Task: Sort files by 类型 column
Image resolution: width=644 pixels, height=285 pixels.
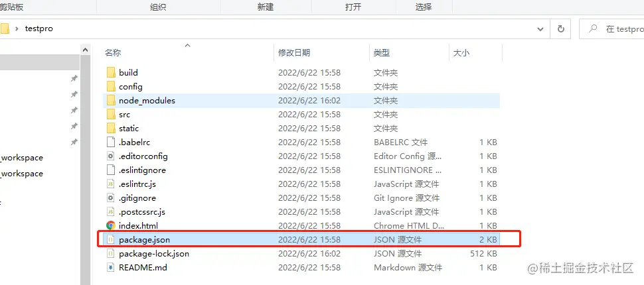Action: 382,52
